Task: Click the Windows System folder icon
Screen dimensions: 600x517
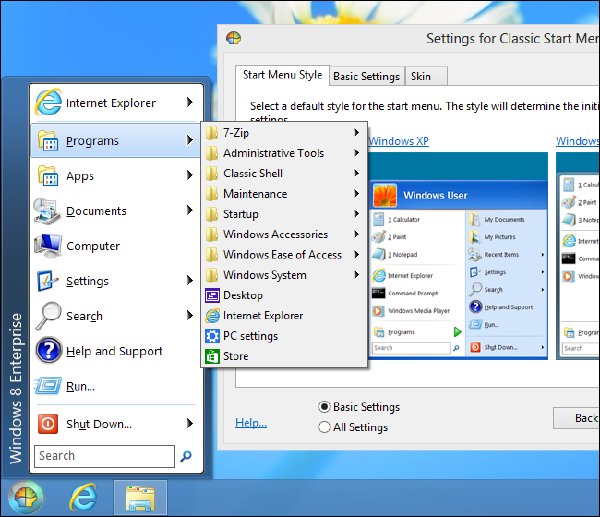Action: pos(212,275)
